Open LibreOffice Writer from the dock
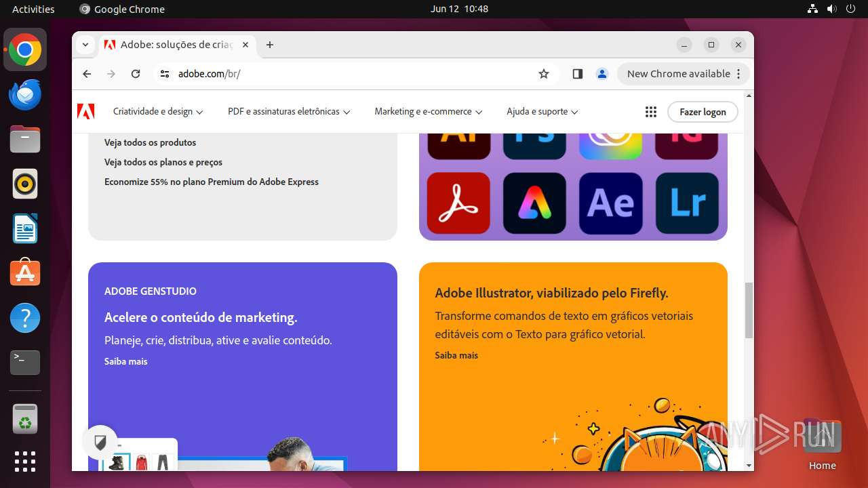The height and width of the screenshot is (488, 868). pos(25,228)
